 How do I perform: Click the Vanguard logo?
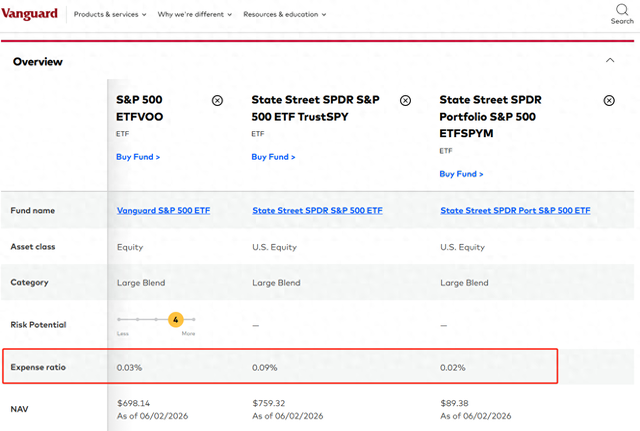(29, 14)
